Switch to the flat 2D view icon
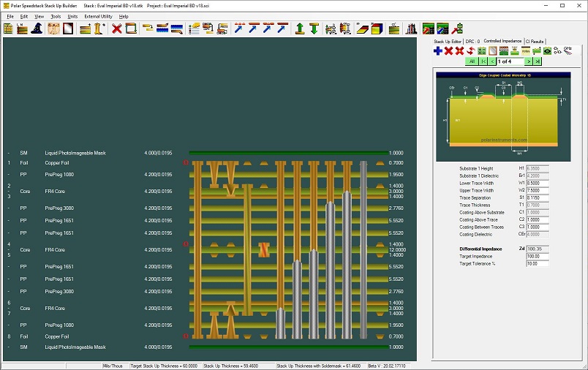Viewport: 588px width, 370px height. (x=362, y=29)
